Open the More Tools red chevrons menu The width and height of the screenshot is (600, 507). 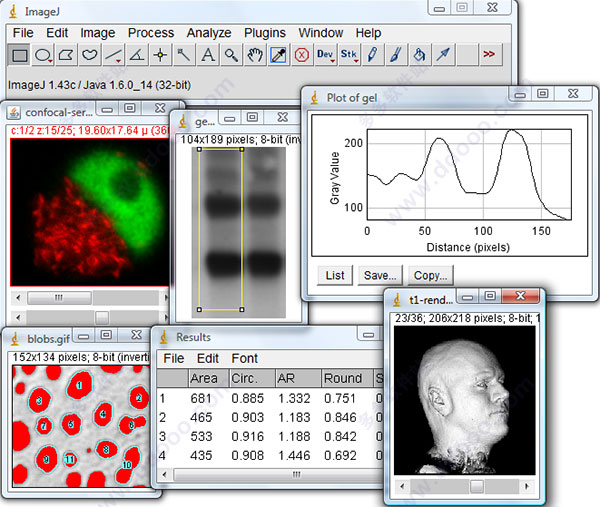coord(489,55)
